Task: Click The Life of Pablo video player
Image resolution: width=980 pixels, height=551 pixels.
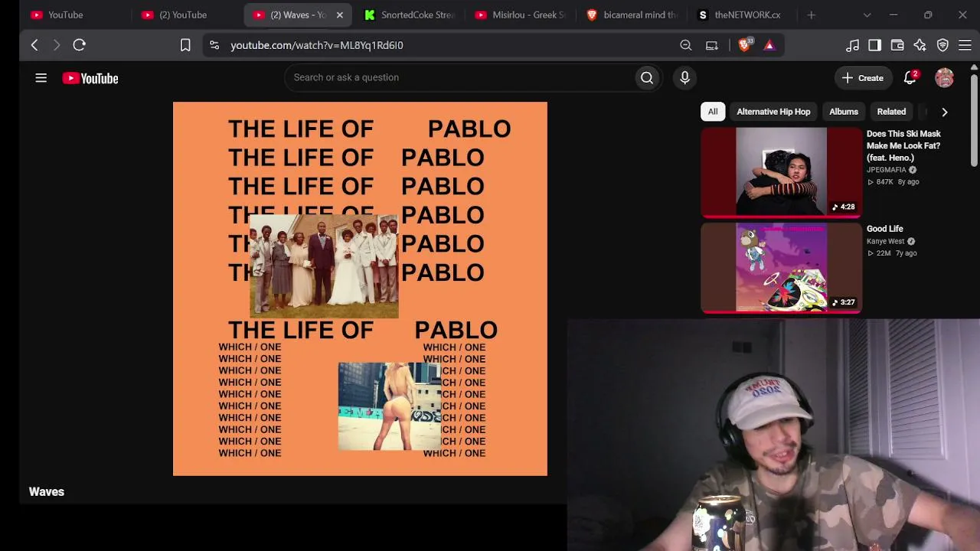Action: (360, 289)
